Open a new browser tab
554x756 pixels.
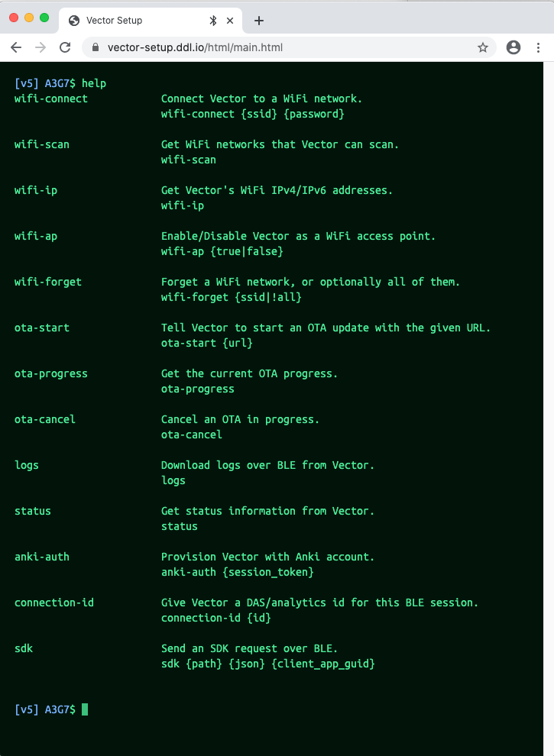(260, 20)
